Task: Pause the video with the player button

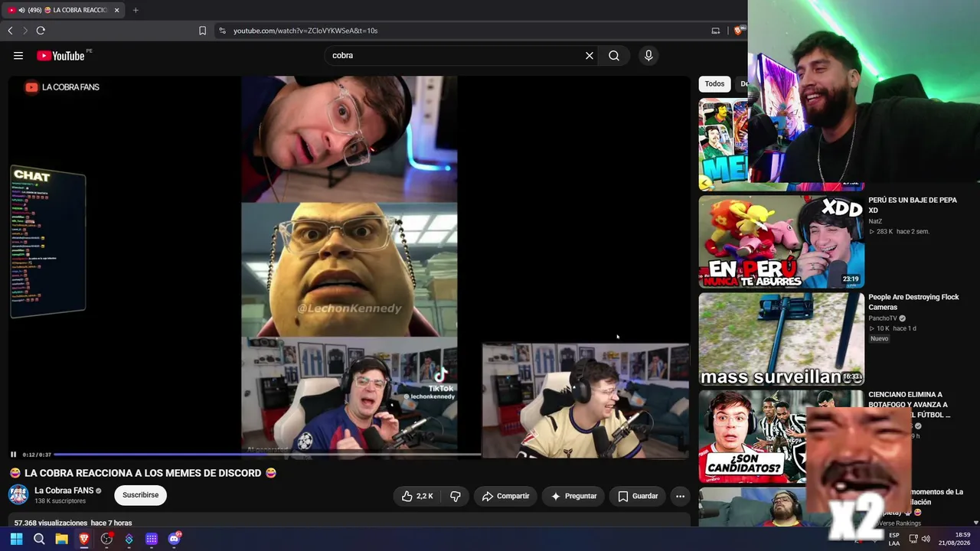Action: click(13, 455)
